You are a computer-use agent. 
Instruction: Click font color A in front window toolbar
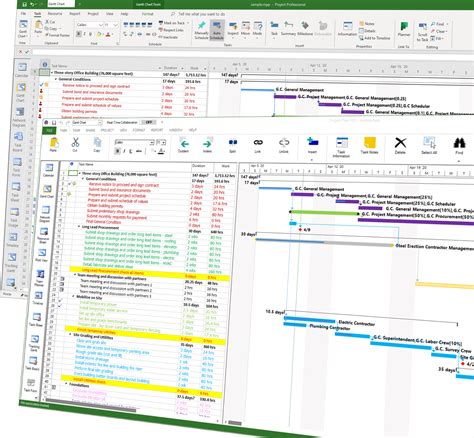(x=161, y=151)
